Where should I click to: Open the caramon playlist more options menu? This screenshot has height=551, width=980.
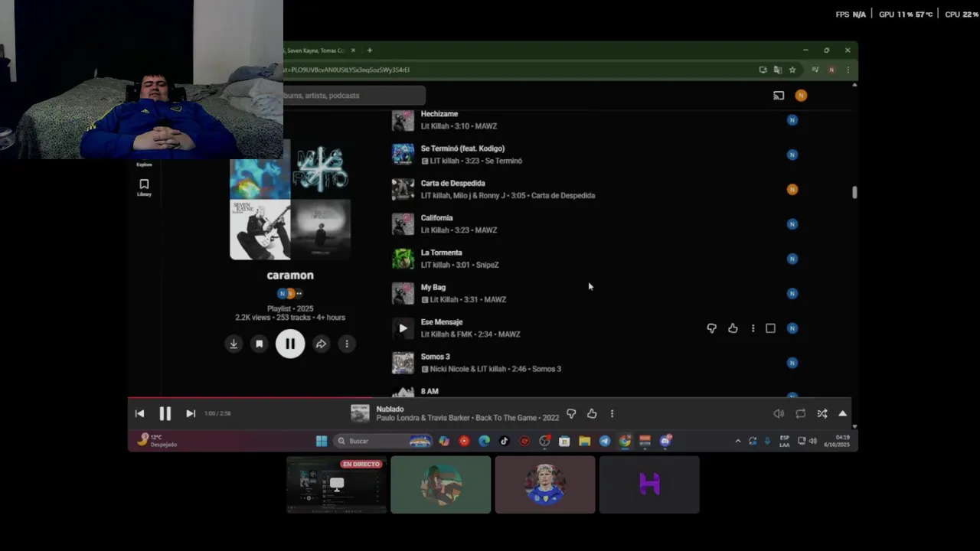pos(347,344)
